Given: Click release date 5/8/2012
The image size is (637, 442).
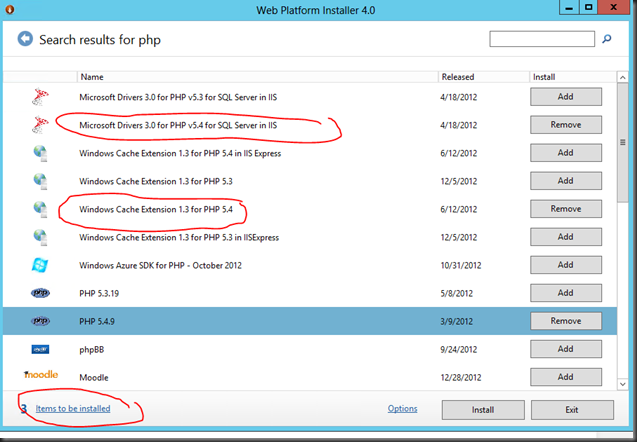Looking at the screenshot, I should coord(457,293).
